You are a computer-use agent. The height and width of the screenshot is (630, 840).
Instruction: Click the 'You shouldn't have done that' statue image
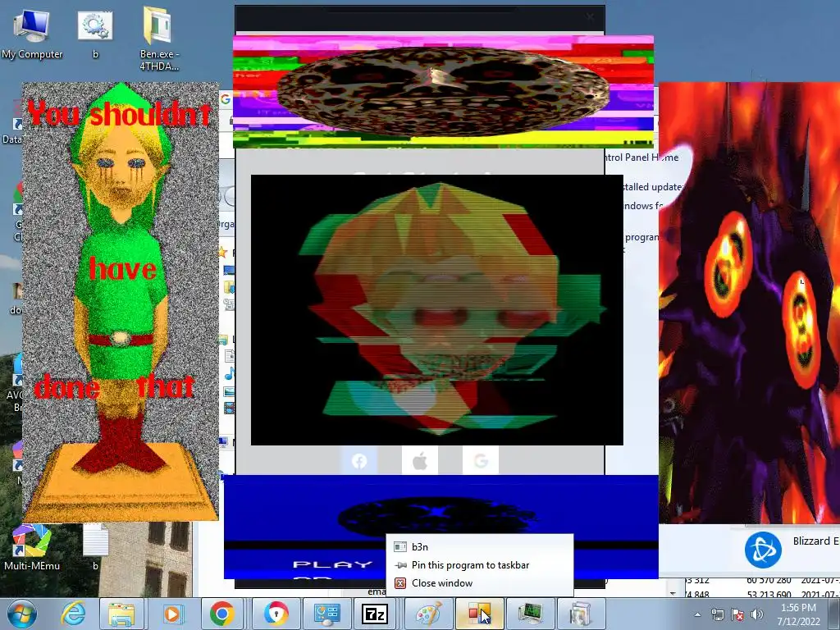pos(121,301)
